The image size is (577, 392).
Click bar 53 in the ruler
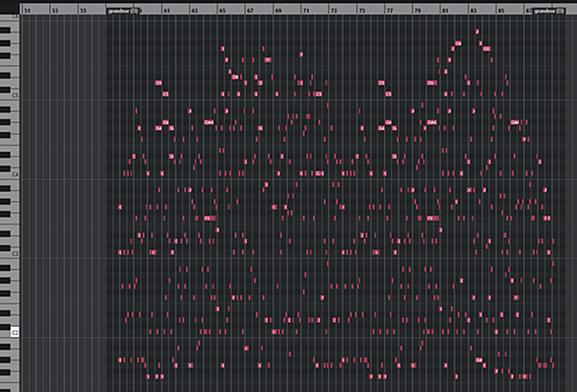[55, 11]
